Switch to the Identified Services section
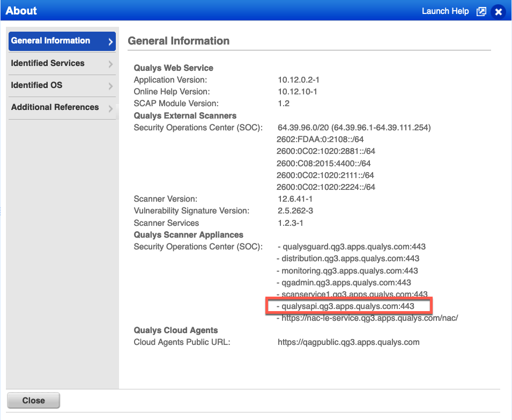 (x=48, y=63)
